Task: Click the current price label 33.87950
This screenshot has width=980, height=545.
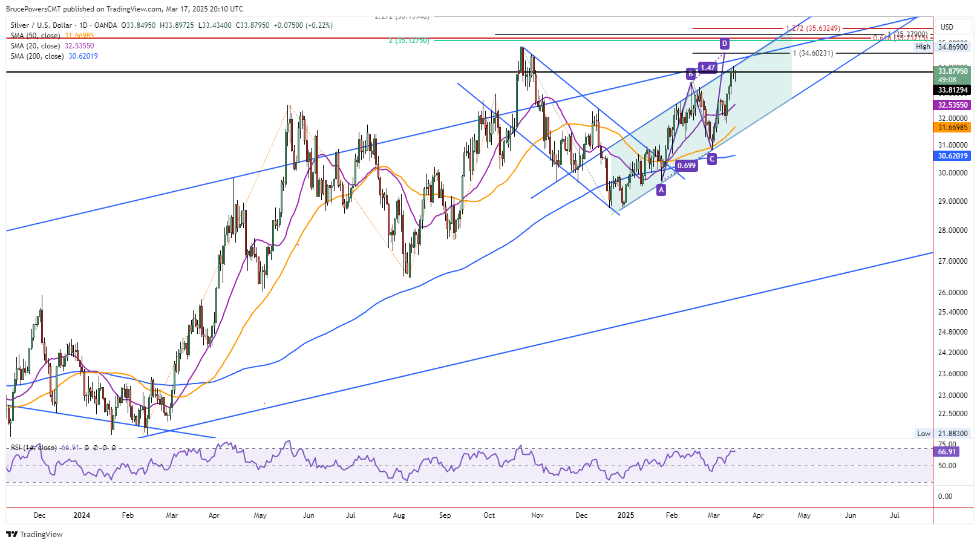Action: tap(953, 71)
